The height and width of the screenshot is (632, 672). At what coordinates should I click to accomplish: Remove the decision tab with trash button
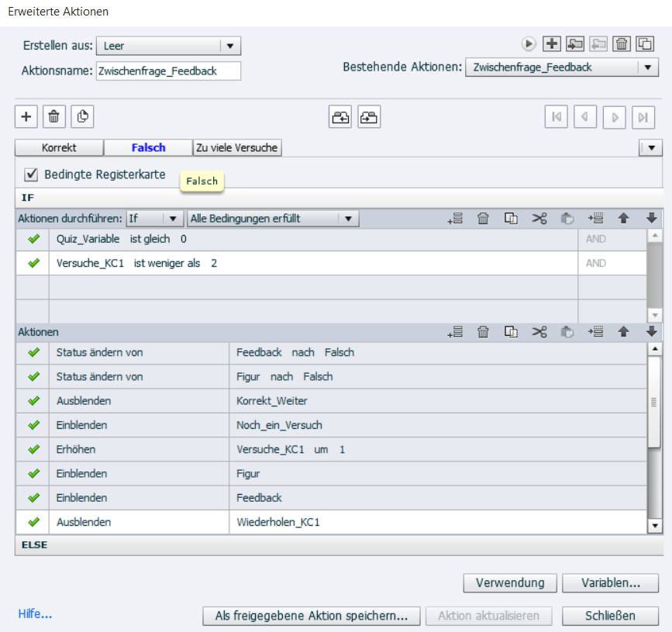[x=53, y=116]
